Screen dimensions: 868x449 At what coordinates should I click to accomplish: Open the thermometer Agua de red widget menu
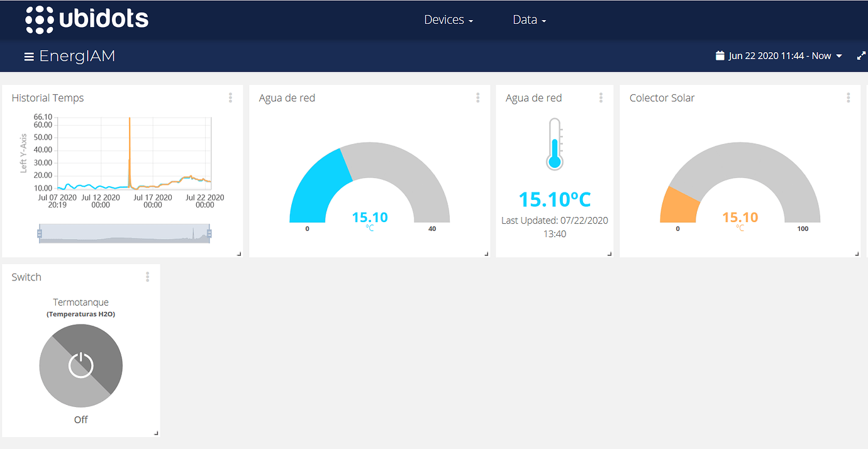pos(601,97)
